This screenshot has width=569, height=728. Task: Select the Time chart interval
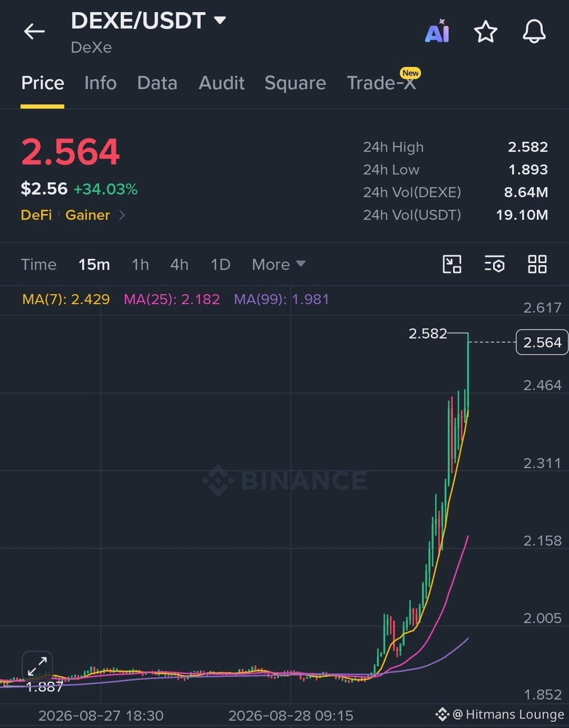(38, 264)
